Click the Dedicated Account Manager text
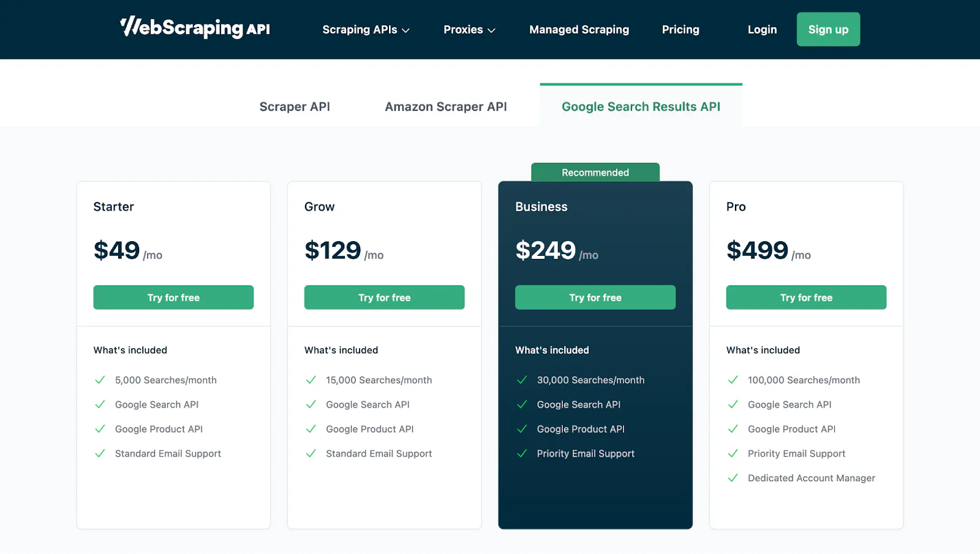 812,478
